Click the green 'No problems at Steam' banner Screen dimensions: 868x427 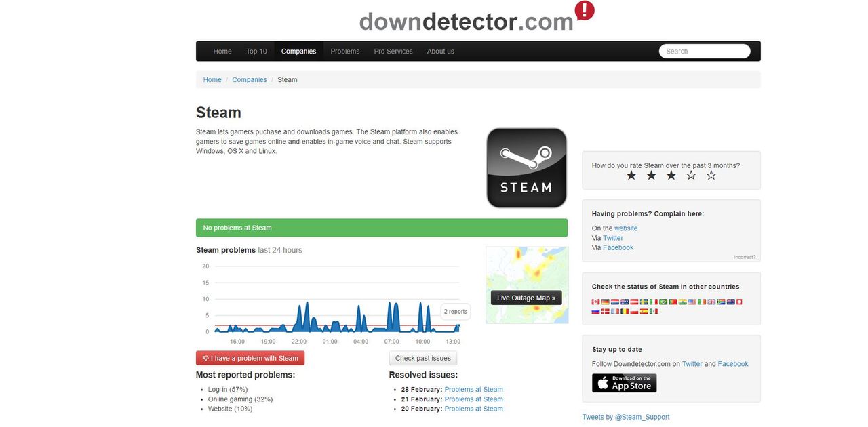click(382, 228)
